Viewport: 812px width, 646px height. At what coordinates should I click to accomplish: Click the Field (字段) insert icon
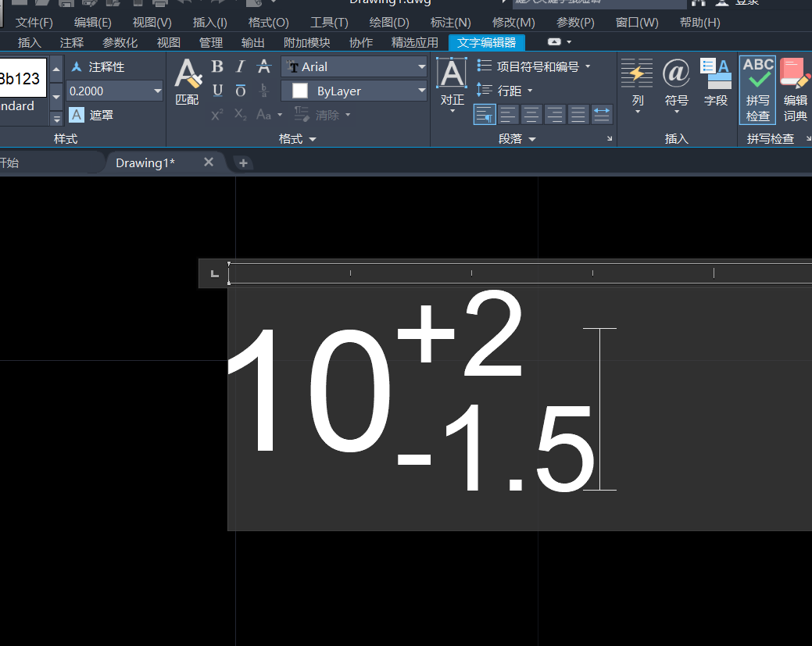716,82
